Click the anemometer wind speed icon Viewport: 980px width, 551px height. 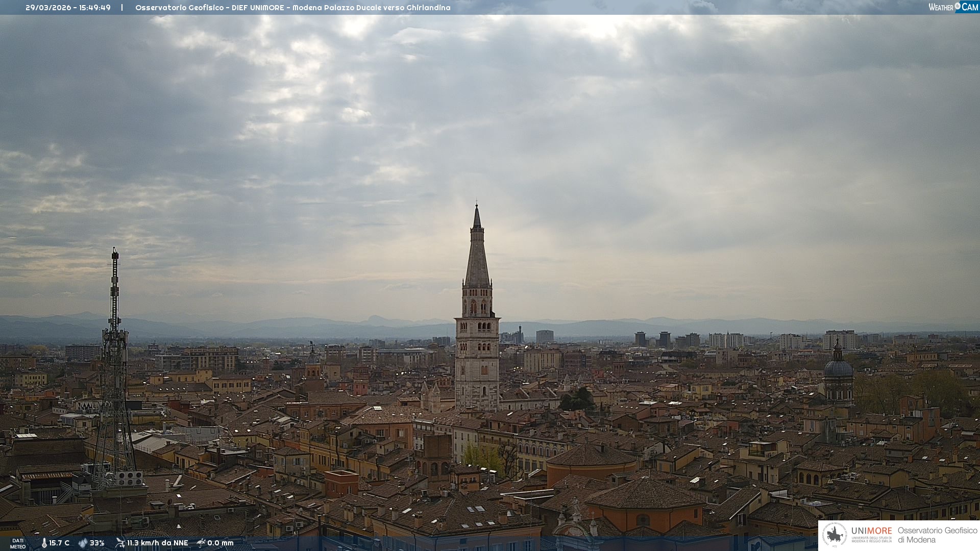pos(120,543)
